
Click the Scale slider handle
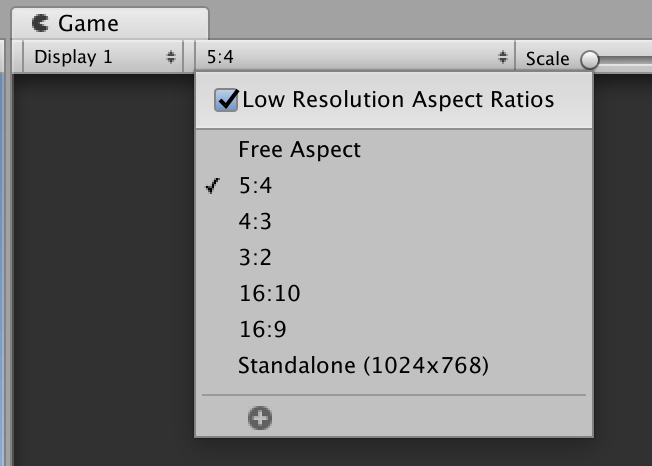(x=590, y=59)
